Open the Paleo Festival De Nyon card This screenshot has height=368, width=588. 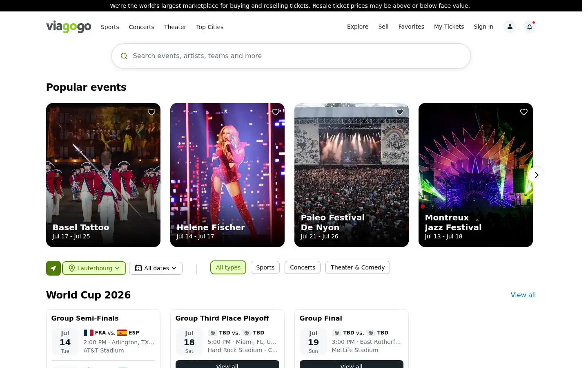352,175
